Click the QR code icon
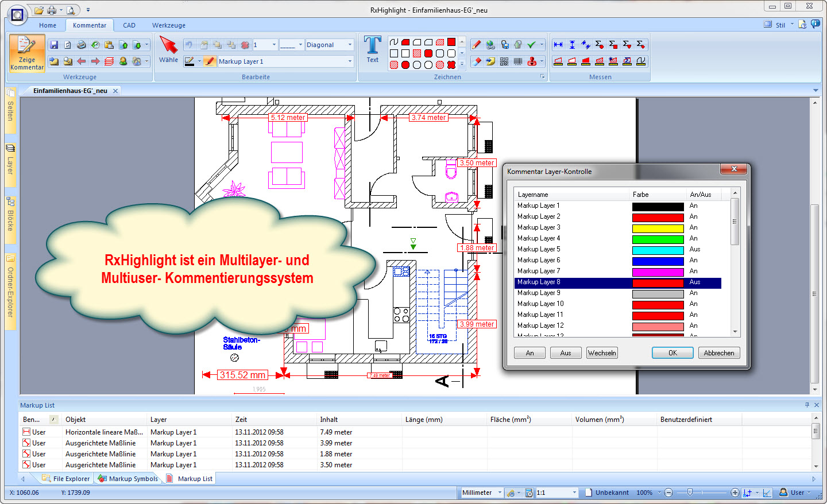827x504 pixels. pyautogui.click(x=504, y=61)
